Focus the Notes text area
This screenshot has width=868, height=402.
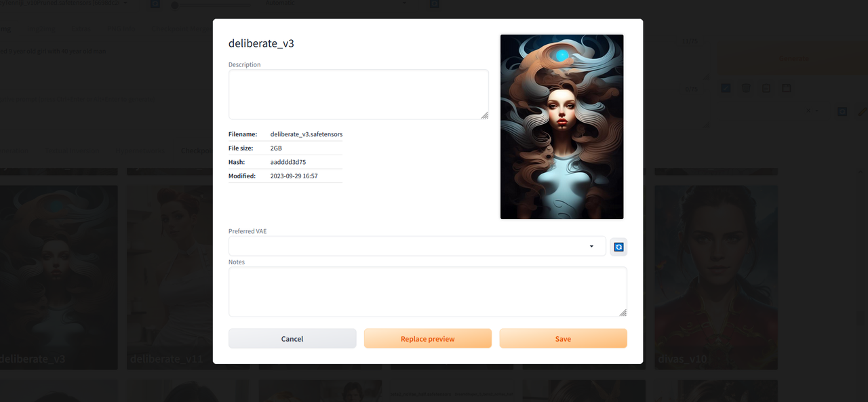pos(428,292)
